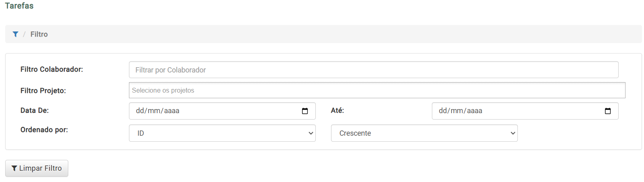This screenshot has height=182, width=644.
Task: Focus the Filtrar por Colaborador input
Action: [x=373, y=70]
